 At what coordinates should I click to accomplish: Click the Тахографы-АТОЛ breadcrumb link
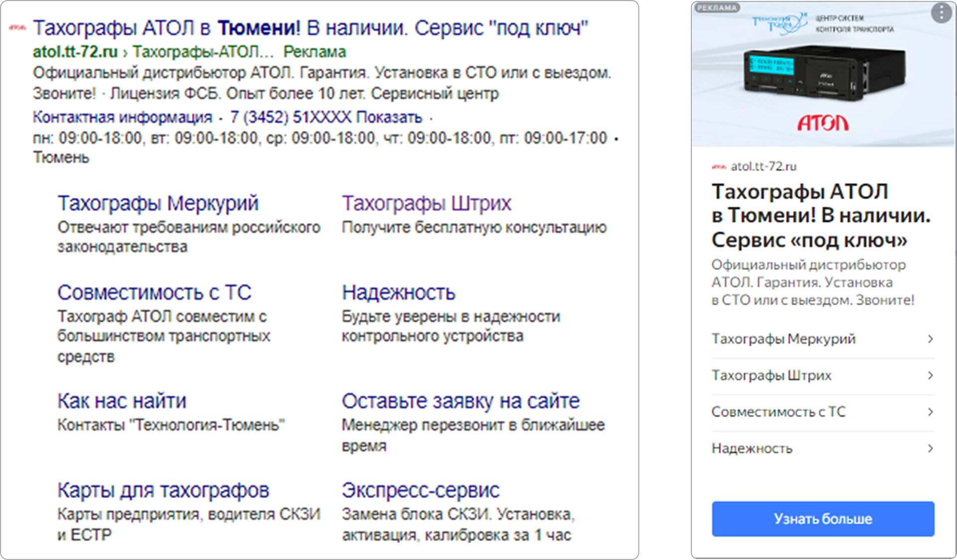[x=203, y=52]
